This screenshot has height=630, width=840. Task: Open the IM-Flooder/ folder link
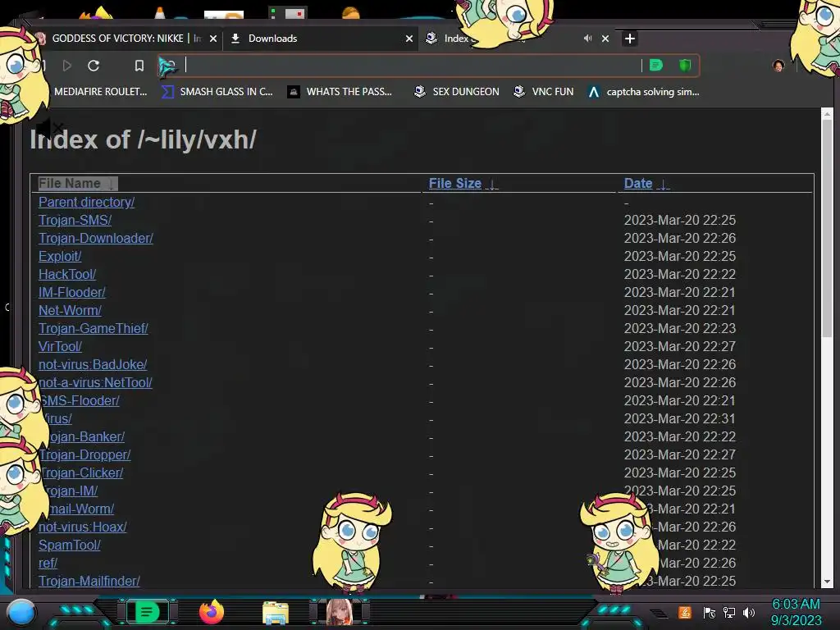tap(72, 293)
